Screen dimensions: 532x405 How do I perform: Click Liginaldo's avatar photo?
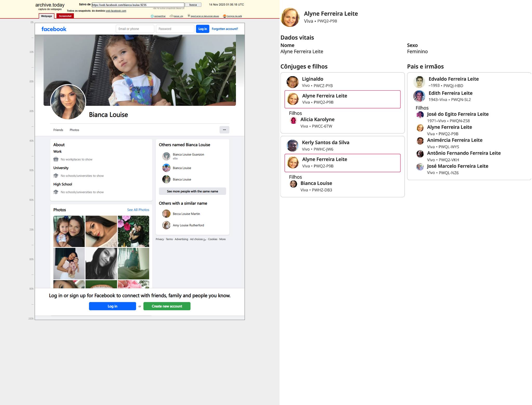[x=292, y=82]
